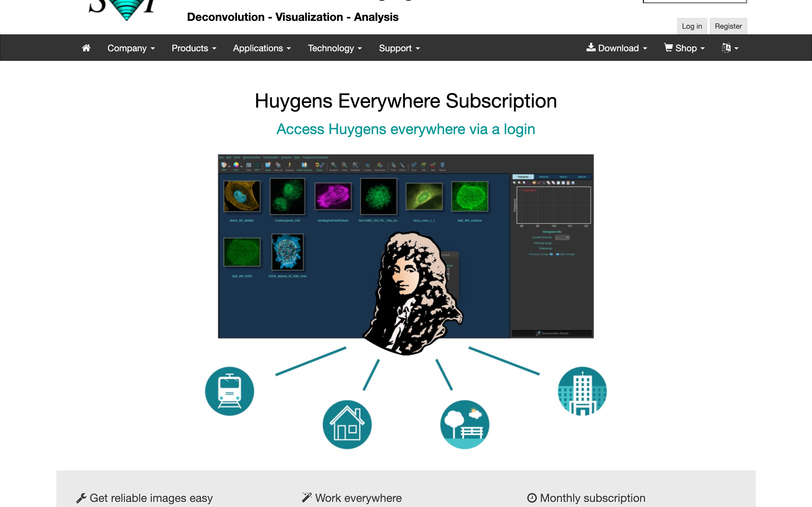Click the office building icon circle
The width and height of the screenshot is (812, 507).
[582, 391]
